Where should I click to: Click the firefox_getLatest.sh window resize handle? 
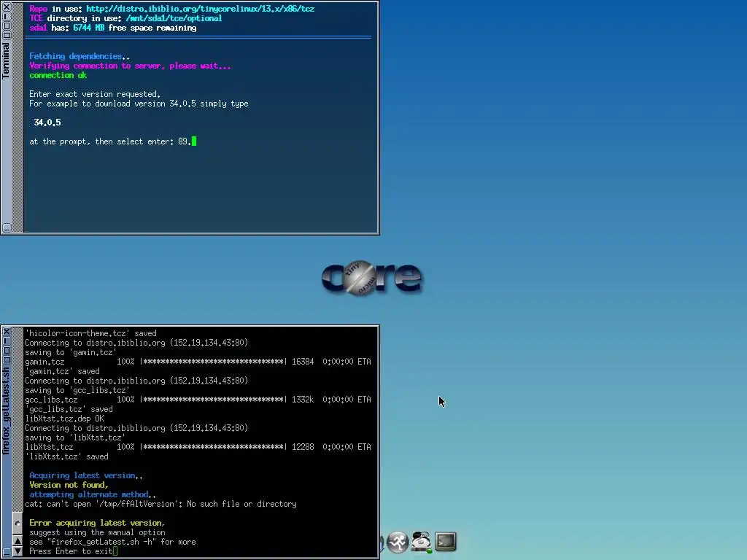(x=7, y=553)
